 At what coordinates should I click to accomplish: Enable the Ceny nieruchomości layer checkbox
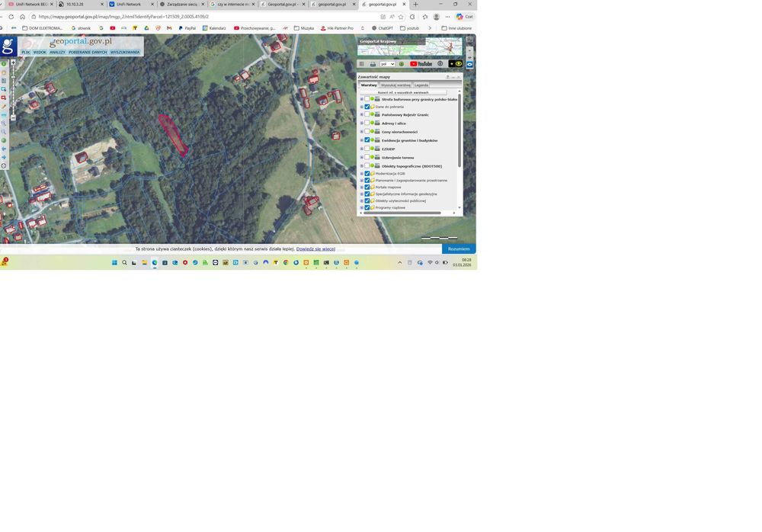[x=367, y=131]
